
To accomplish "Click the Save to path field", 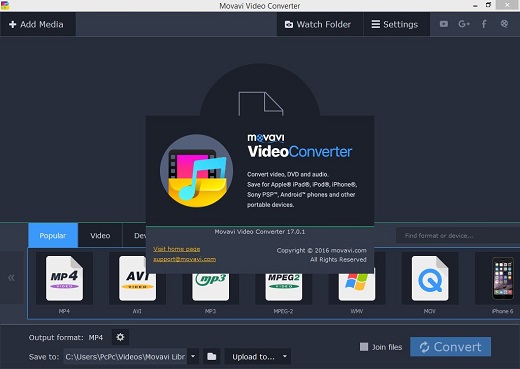I will [x=125, y=357].
